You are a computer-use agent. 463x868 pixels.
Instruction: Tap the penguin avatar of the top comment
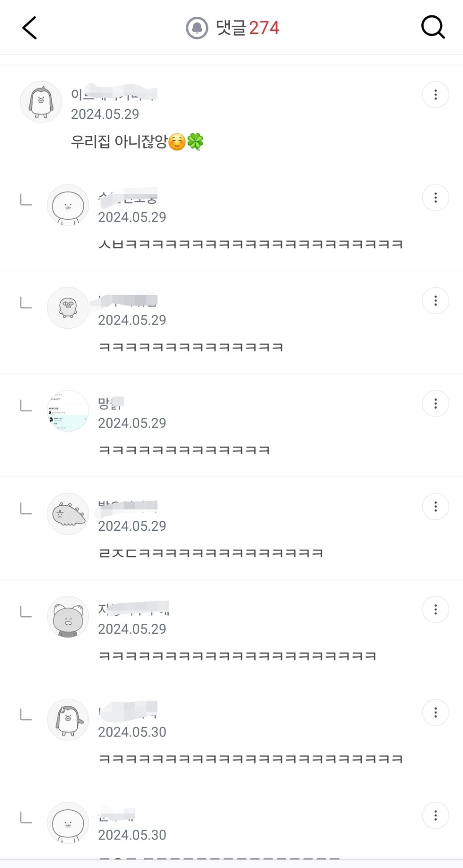pyautogui.click(x=41, y=102)
